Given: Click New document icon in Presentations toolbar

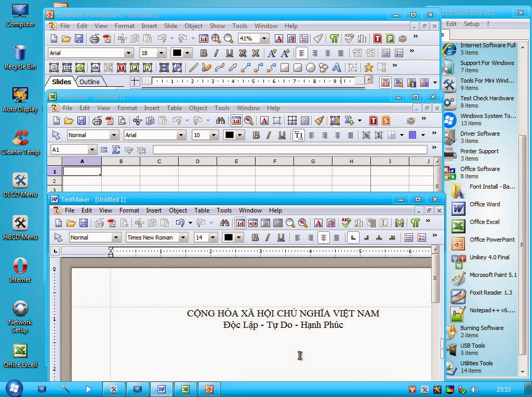Looking at the screenshot, I should [54, 38].
